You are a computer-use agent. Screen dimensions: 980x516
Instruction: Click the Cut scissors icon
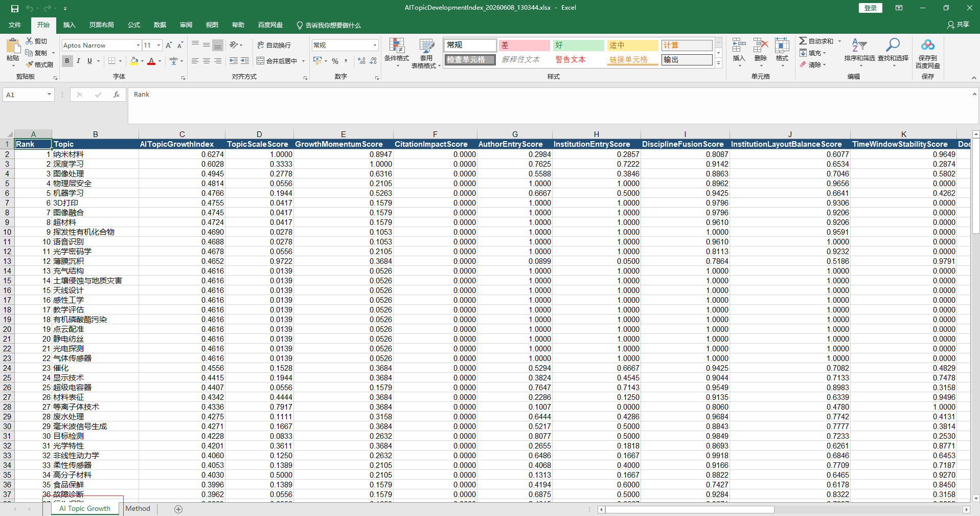pyautogui.click(x=29, y=41)
